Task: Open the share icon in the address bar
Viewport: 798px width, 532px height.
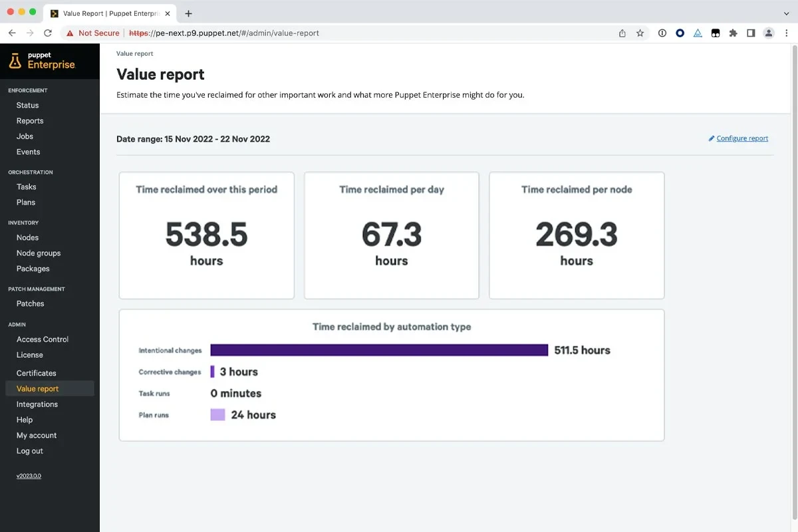Action: (622, 33)
